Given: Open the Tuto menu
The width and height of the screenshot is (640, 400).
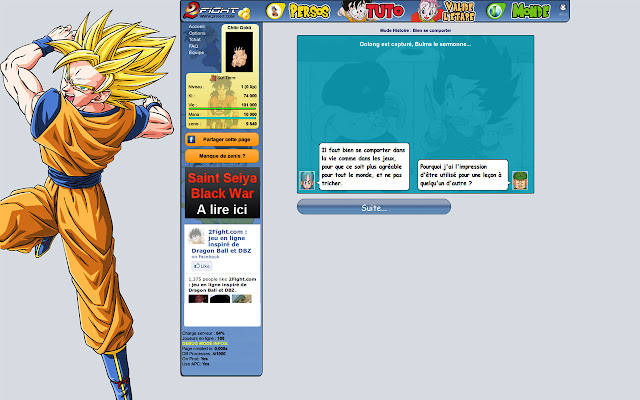Looking at the screenshot, I should point(371,11).
